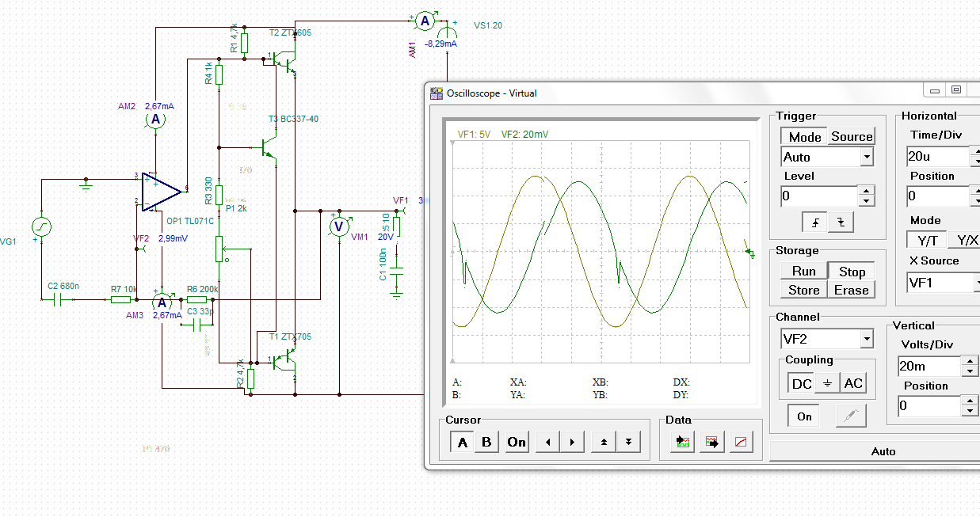Click Store button
Screen dimensions: 980x517
point(803,290)
